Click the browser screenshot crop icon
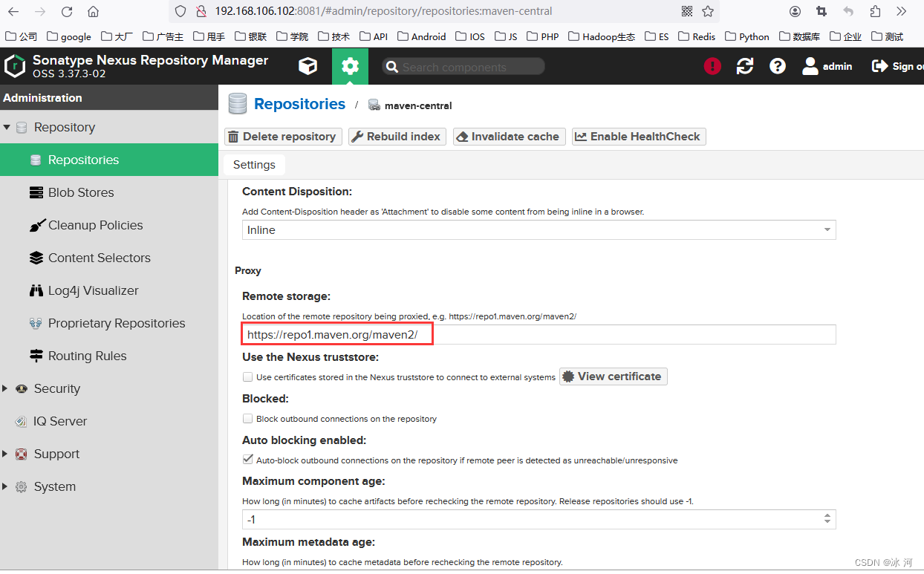924x574 pixels. pyautogui.click(x=821, y=11)
